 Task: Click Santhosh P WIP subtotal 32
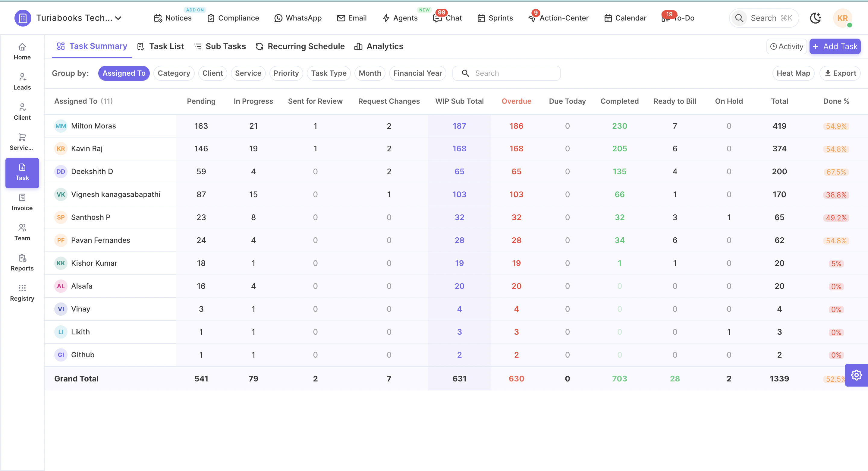459,217
